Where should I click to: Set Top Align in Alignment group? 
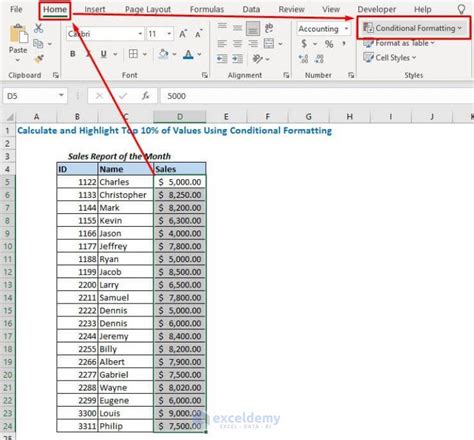tap(222, 27)
